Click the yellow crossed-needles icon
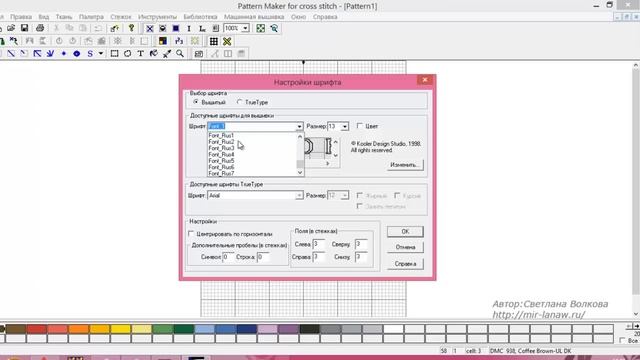 pos(227,41)
